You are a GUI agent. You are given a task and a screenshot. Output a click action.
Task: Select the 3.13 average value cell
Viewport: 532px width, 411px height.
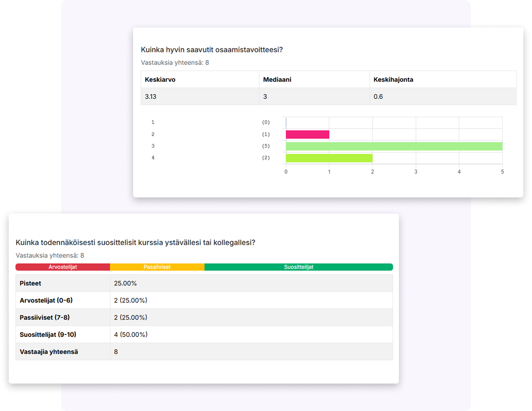151,97
